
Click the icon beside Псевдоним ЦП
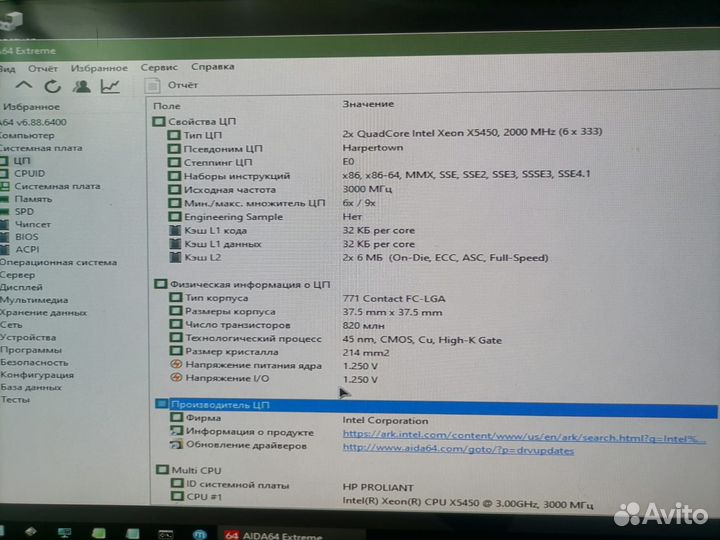(x=174, y=149)
